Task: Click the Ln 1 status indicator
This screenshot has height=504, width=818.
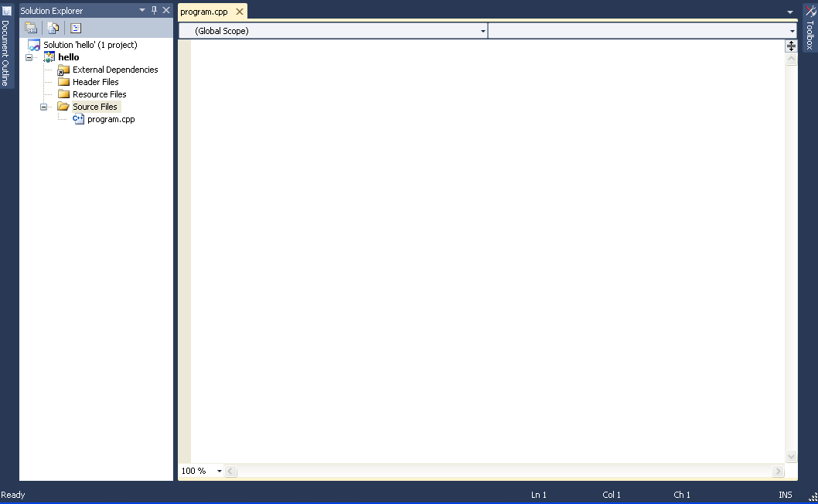Action: 539,495
